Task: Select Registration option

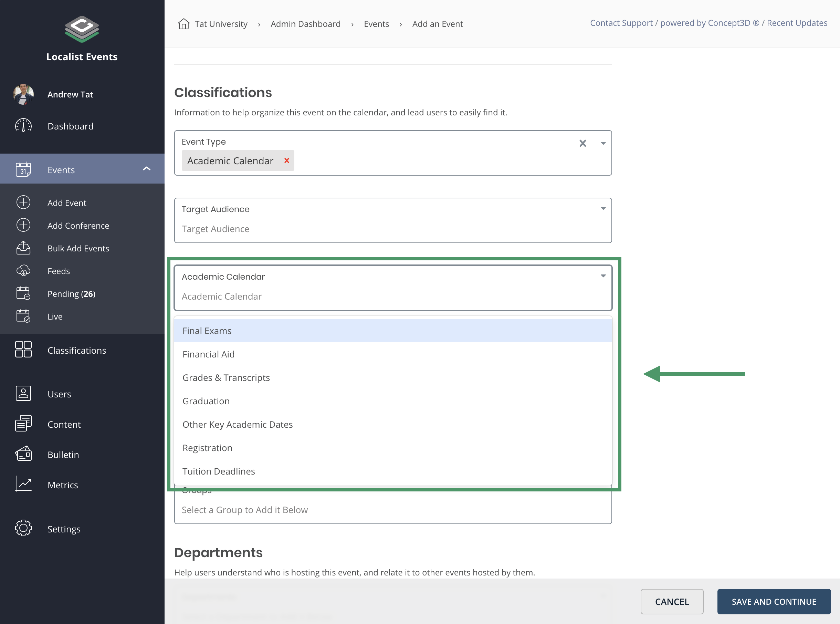Action: tap(393, 448)
